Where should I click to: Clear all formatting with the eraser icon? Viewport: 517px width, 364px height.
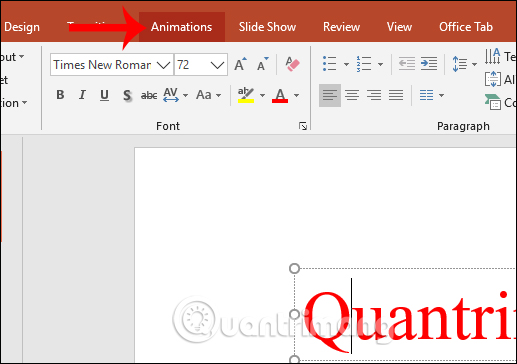point(292,64)
